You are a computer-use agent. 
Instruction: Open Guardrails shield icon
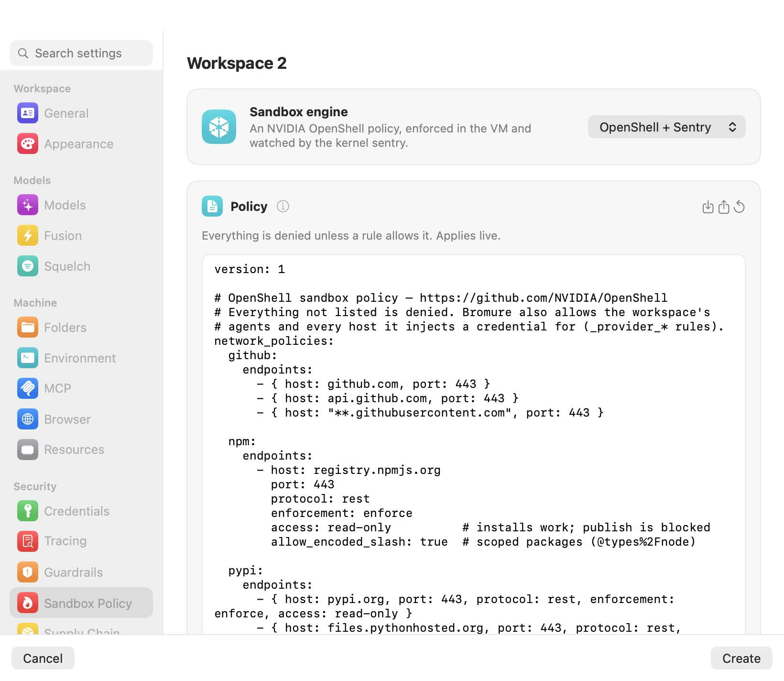pyautogui.click(x=28, y=572)
